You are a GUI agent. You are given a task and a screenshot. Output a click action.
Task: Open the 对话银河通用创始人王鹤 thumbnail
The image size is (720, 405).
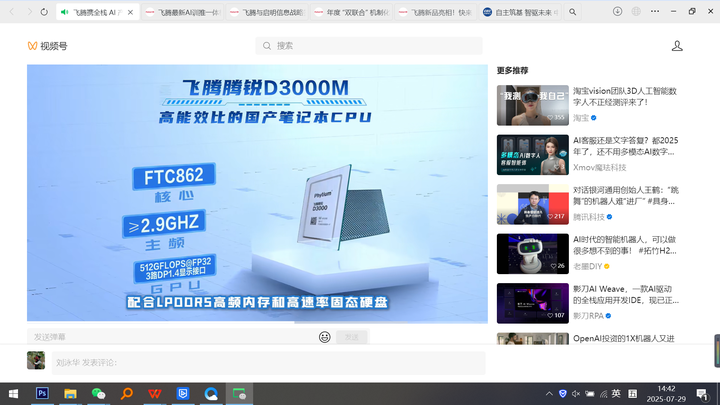(533, 204)
